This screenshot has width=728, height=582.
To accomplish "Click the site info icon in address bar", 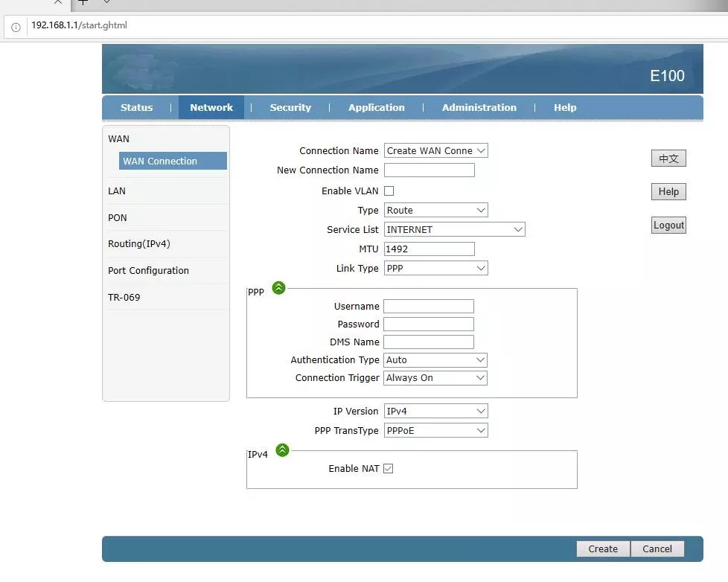I will (16, 27).
